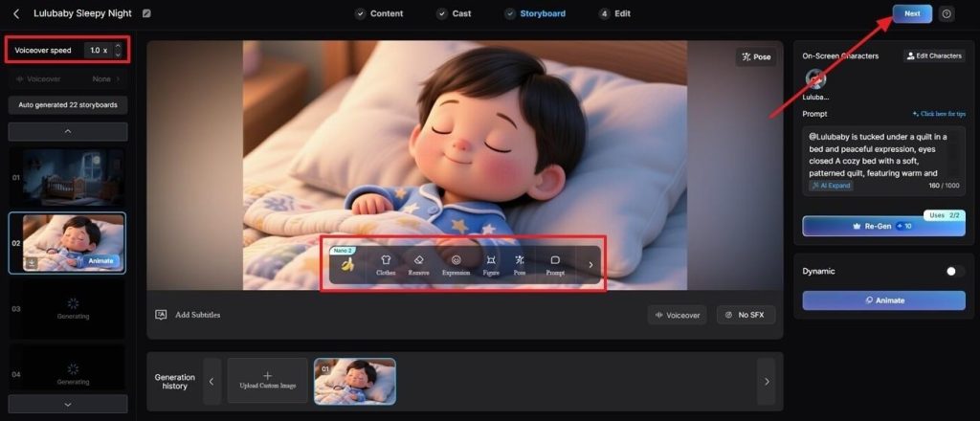This screenshot has width=980, height=421.
Task: Click inside the prompt text box
Action: point(883,161)
